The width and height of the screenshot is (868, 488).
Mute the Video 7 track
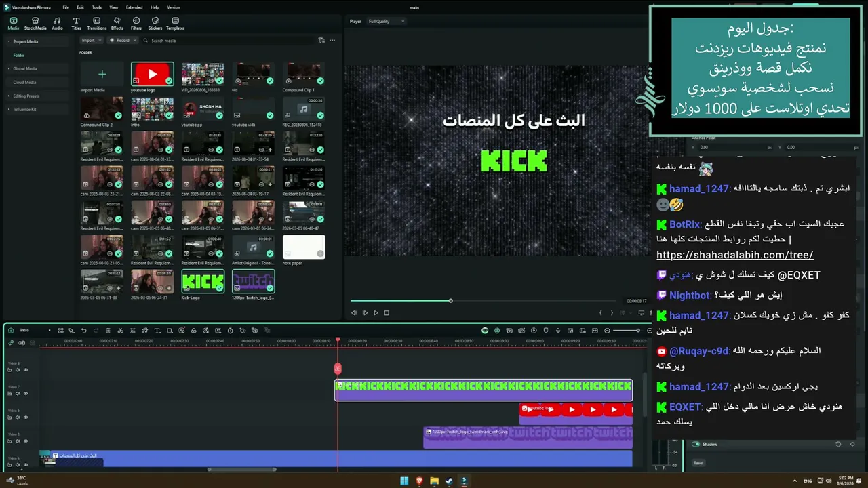18,394
